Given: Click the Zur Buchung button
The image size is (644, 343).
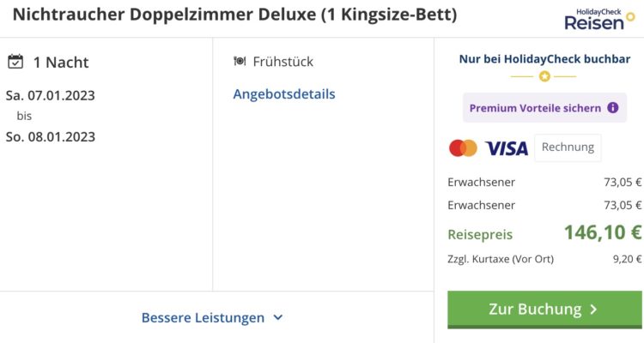Looking at the screenshot, I should (544, 310).
